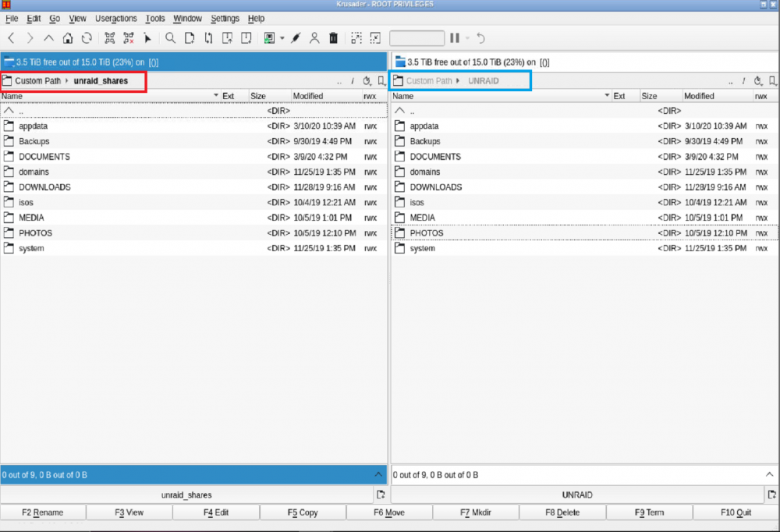Click left panel history clock button
Image resolution: width=780 pixels, height=532 pixels.
coord(367,80)
